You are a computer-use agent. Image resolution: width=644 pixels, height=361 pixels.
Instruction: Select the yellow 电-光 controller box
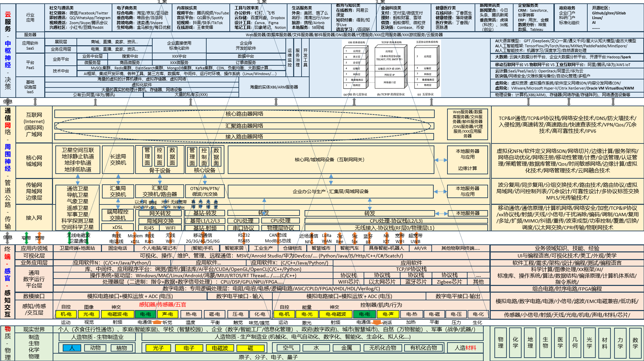tap(307, 314)
